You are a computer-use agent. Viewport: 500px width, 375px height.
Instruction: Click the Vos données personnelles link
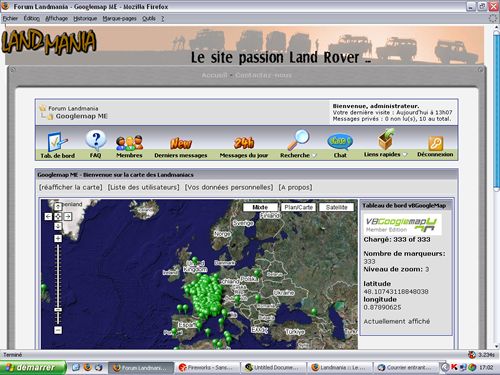click(229, 187)
